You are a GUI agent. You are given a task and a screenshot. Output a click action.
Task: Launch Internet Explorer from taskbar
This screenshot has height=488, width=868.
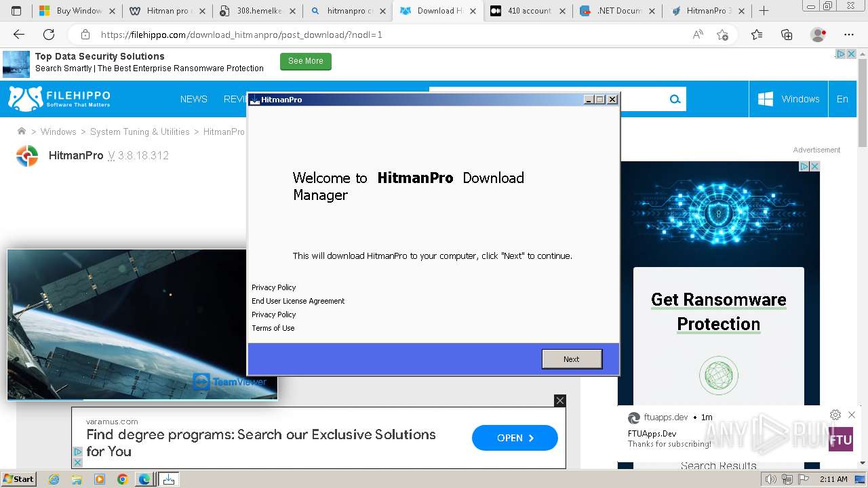pos(54,479)
